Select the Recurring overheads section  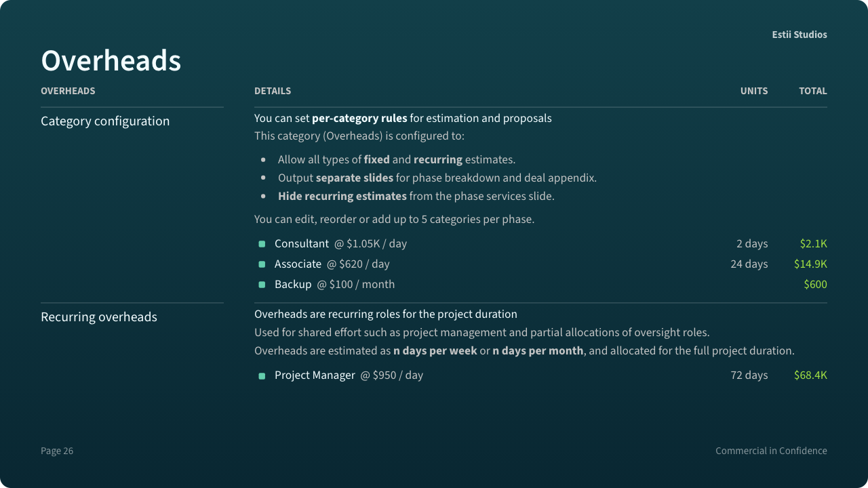pyautogui.click(x=99, y=317)
